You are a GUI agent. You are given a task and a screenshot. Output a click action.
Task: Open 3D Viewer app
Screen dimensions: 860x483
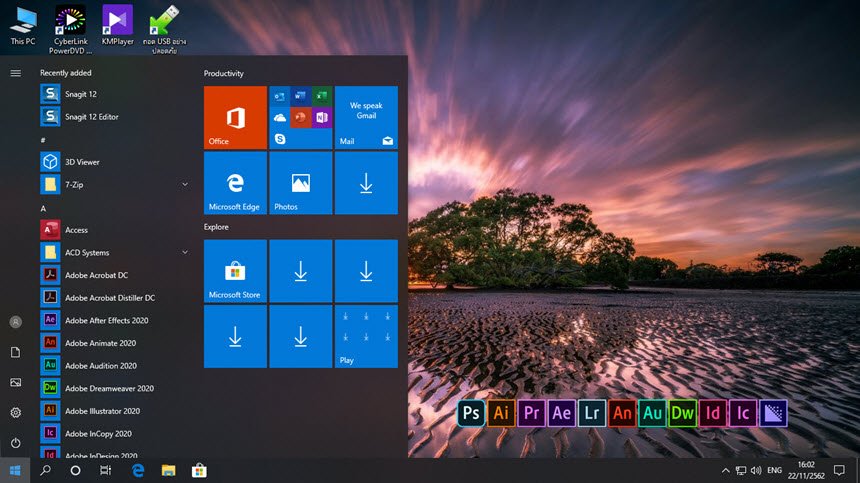point(114,162)
